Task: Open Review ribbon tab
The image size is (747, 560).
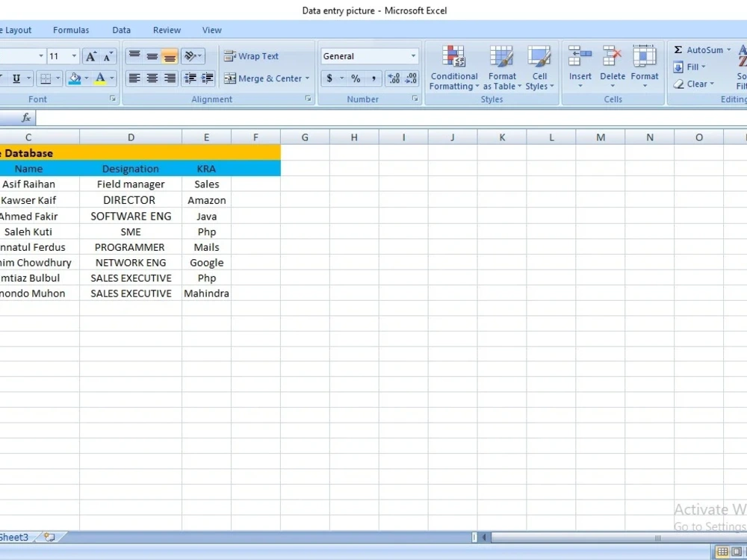Action: click(x=167, y=30)
